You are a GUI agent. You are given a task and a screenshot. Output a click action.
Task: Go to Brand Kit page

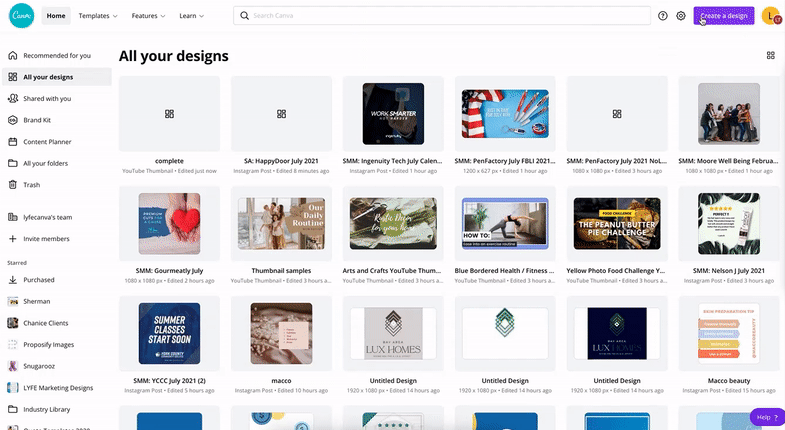(57, 120)
